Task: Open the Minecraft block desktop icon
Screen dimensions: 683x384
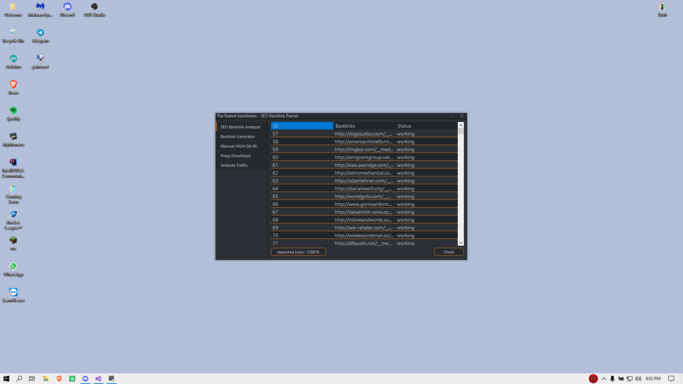Action: (13, 243)
